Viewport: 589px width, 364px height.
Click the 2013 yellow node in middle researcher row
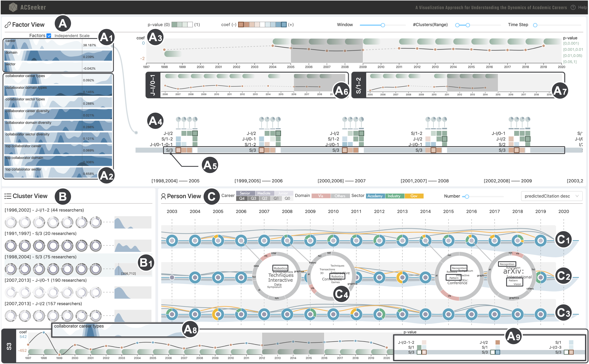pos(402,277)
